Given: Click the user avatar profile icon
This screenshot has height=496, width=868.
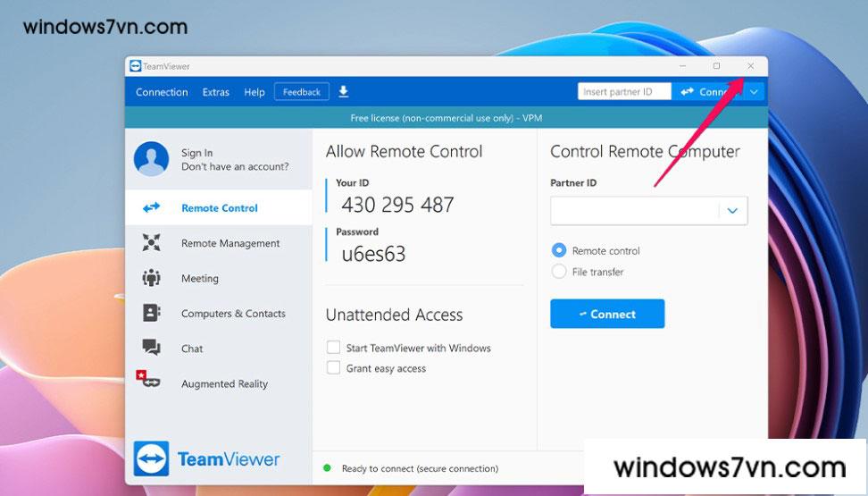Looking at the screenshot, I should 151,158.
